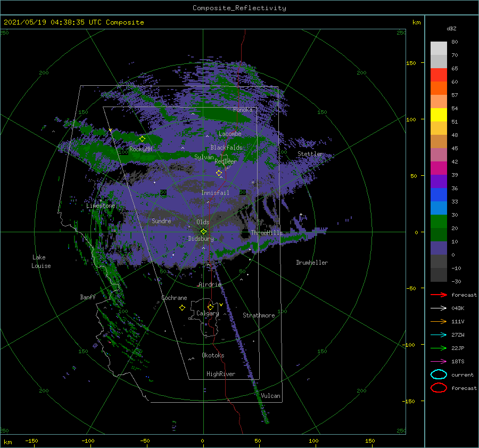The height and width of the screenshot is (448, 479).
Task: Click the 'Banff' map label
Action: click(88, 297)
